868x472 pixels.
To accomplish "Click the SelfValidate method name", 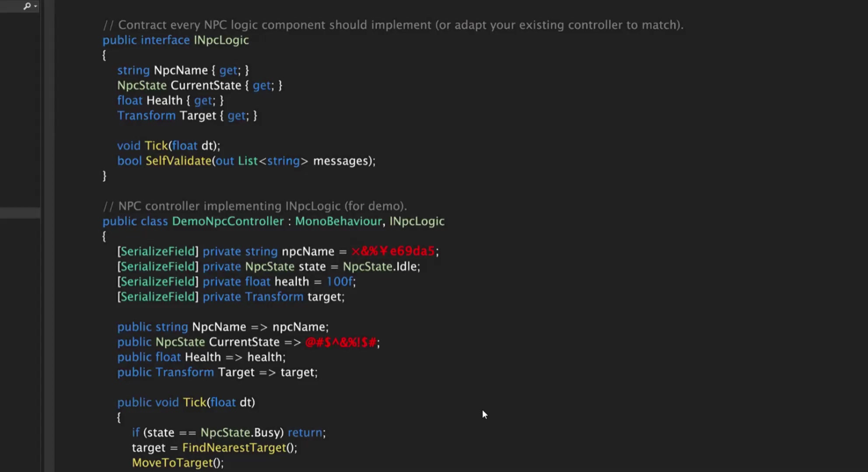I will point(178,161).
